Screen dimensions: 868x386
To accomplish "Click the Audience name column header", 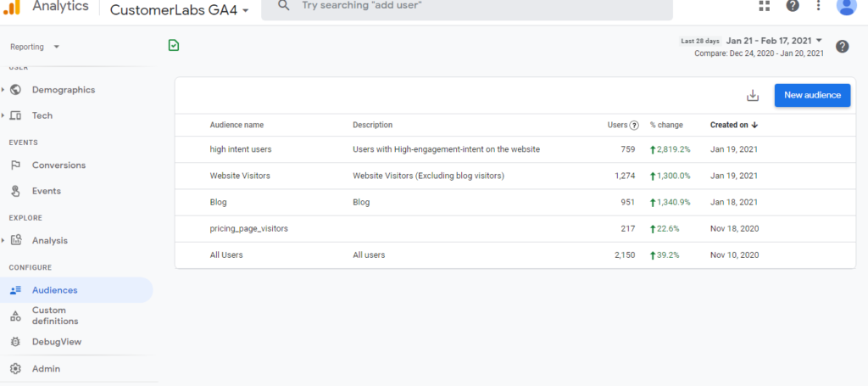I will pos(236,126).
